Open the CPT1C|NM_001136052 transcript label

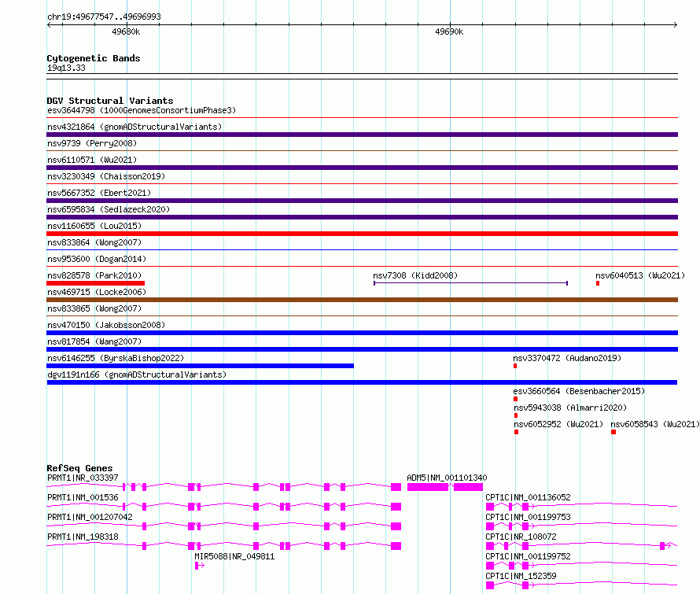point(528,497)
